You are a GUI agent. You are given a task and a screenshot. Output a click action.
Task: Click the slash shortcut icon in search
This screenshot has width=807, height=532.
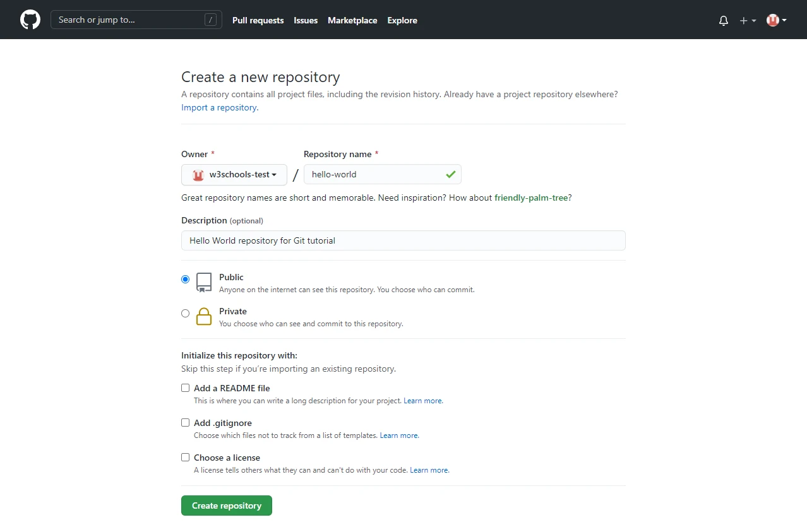[x=210, y=20]
